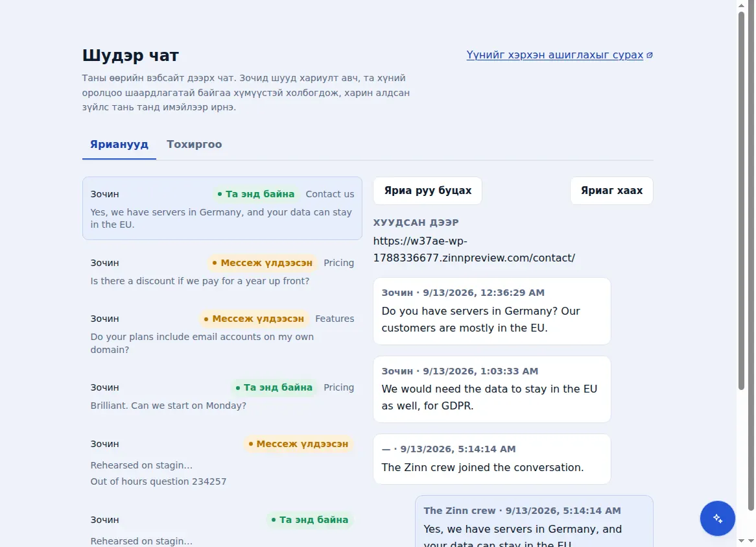756x547 pixels.
Task: Click the 'Features' page label
Action: pos(335,319)
